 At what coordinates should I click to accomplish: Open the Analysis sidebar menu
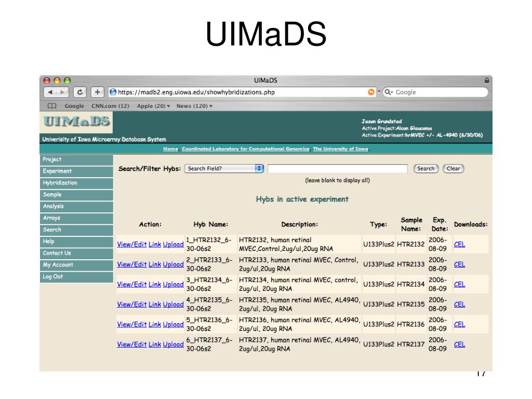point(76,206)
